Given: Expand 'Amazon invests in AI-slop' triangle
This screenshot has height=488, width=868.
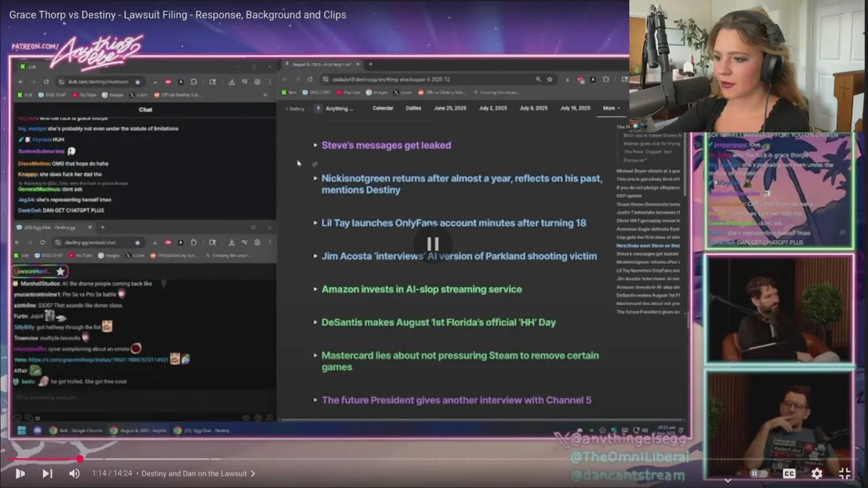Looking at the screenshot, I should click(315, 289).
